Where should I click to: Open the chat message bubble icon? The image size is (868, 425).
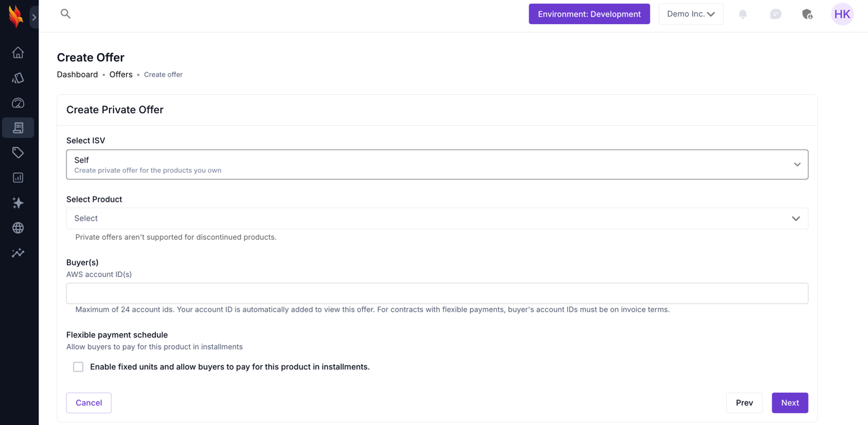click(x=776, y=14)
